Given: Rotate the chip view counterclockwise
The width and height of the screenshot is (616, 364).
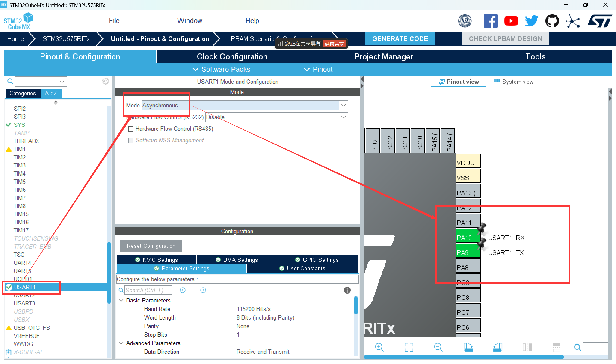Looking at the screenshot, I should [498, 347].
